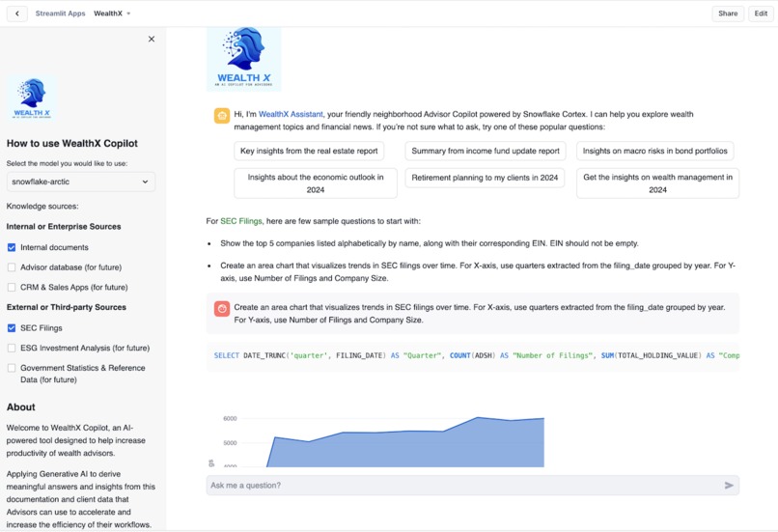Click the Edit button

(761, 14)
